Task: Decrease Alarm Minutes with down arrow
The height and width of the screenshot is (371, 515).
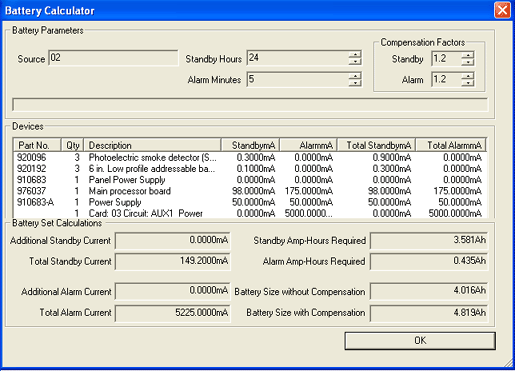Action: pos(355,83)
